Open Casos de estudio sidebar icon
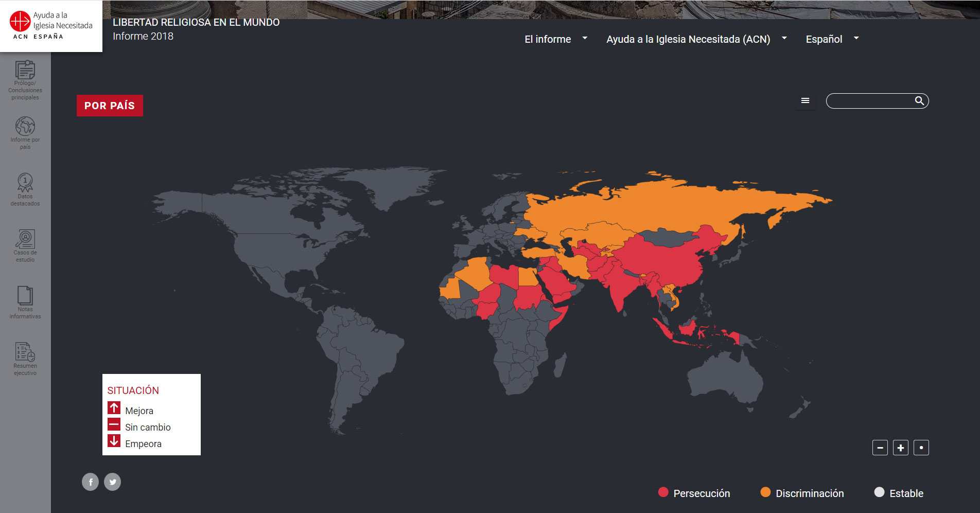The width and height of the screenshot is (980, 513). [x=25, y=240]
